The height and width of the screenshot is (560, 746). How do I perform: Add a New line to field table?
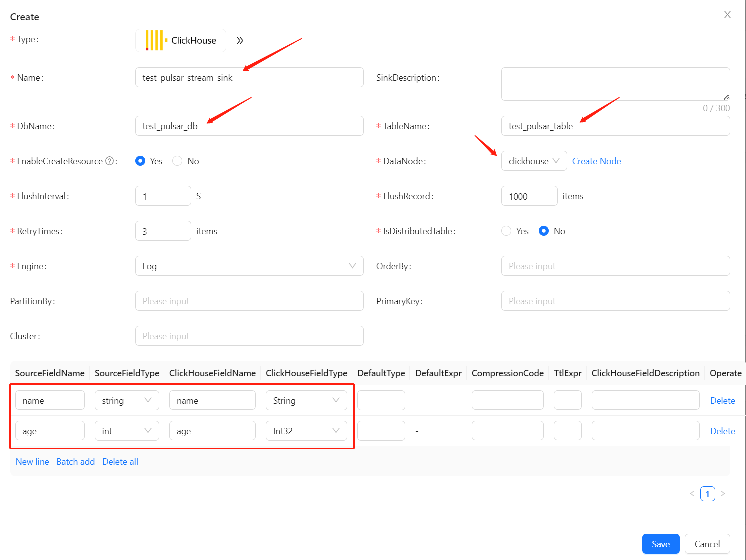[x=32, y=462]
